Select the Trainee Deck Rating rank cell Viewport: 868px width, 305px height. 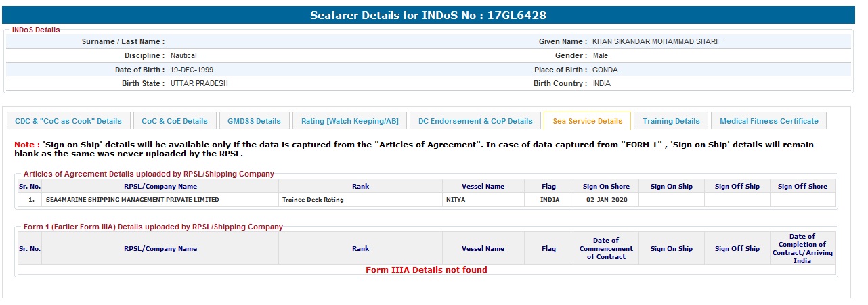tap(313, 200)
